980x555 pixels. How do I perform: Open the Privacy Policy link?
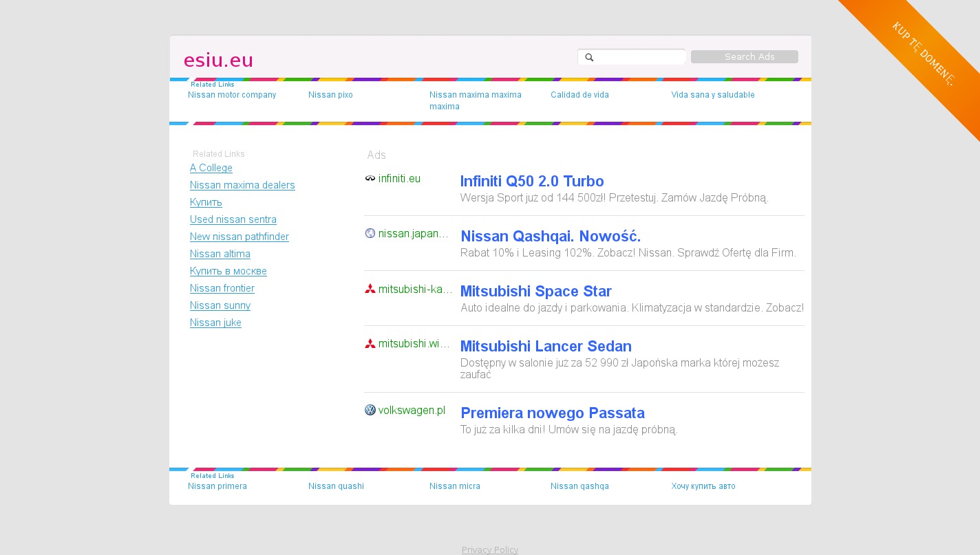(x=490, y=549)
